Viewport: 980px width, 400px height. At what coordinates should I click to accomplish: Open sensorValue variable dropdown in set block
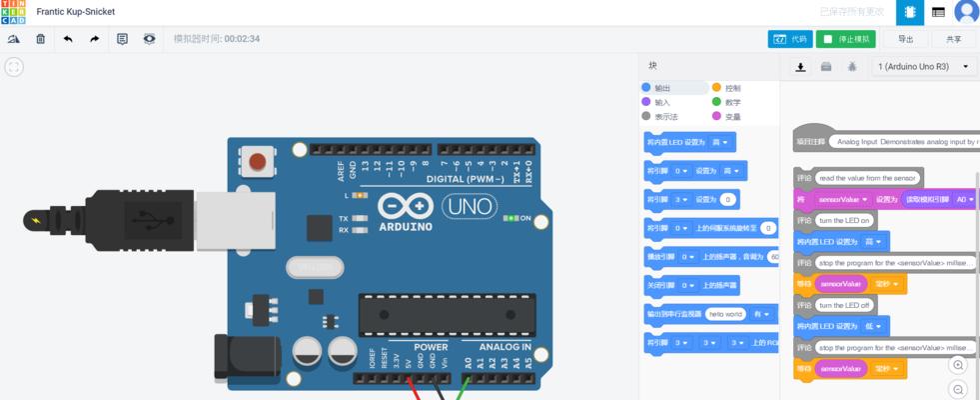point(842,200)
